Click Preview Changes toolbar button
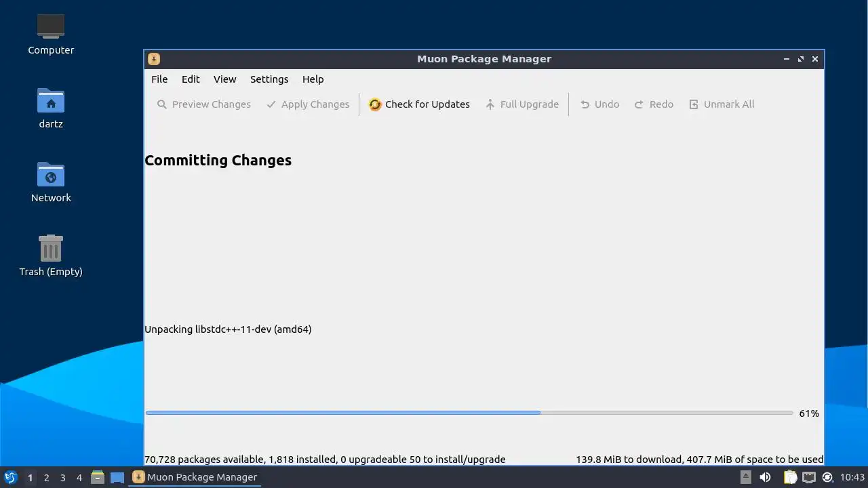 (203, 104)
